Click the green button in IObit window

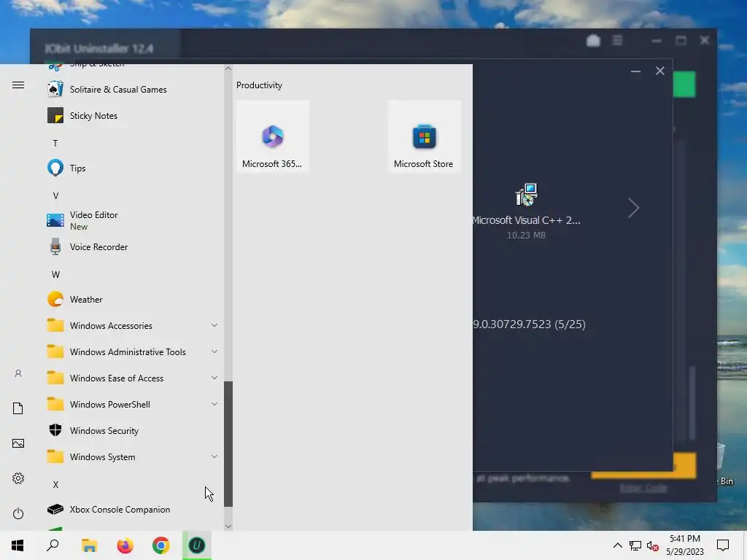[684, 85]
